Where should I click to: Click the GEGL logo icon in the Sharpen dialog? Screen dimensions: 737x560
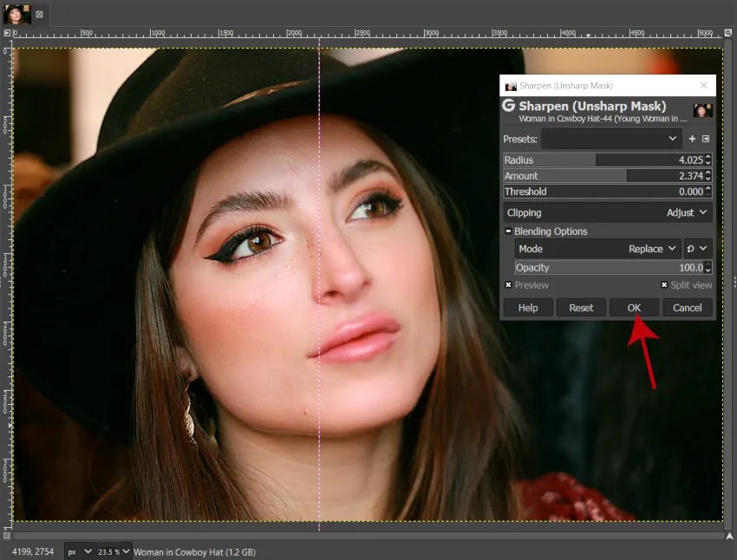coord(509,106)
